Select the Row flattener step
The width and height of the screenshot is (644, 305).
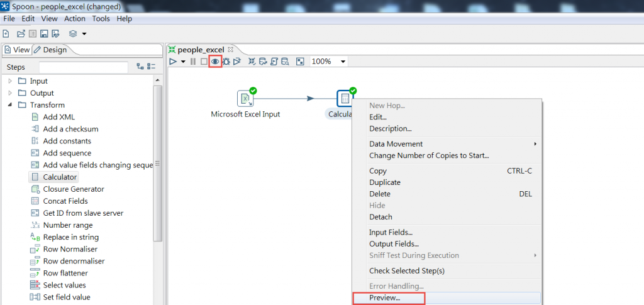65,273
